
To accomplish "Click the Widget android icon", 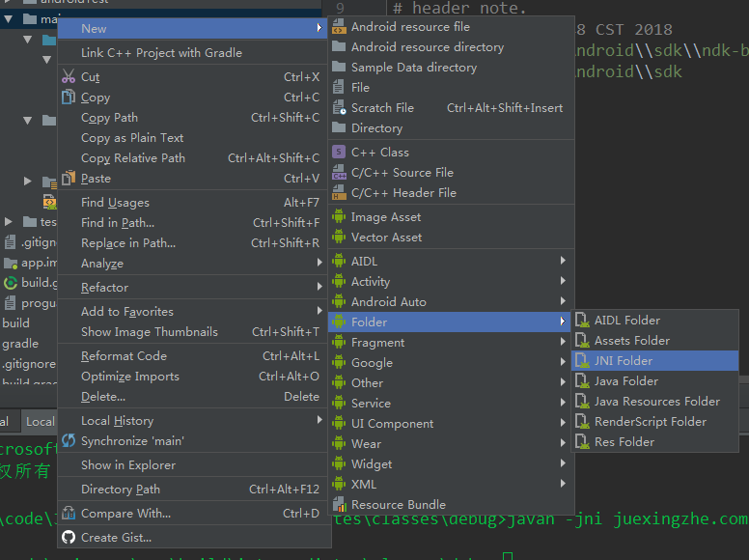I will click(x=339, y=463).
